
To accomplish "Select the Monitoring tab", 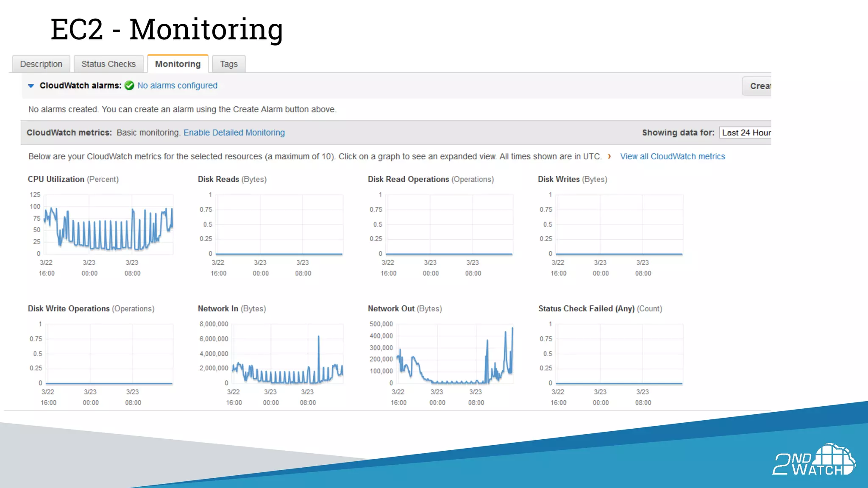I will point(178,64).
